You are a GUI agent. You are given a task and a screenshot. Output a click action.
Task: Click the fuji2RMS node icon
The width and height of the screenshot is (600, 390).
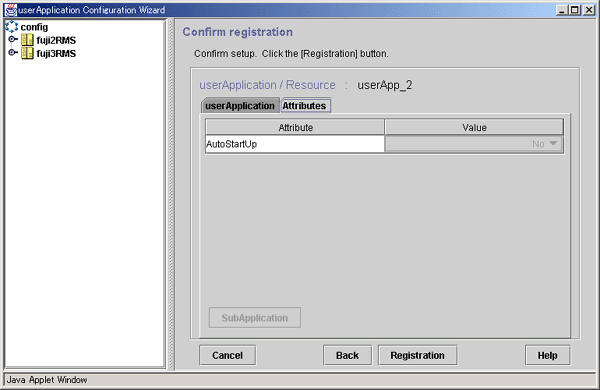click(27, 40)
